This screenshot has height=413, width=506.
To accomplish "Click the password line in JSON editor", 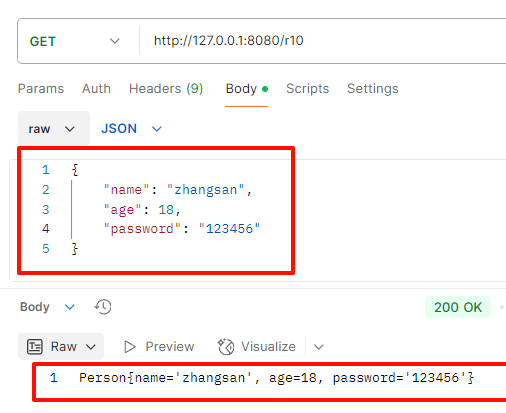I will (x=182, y=229).
